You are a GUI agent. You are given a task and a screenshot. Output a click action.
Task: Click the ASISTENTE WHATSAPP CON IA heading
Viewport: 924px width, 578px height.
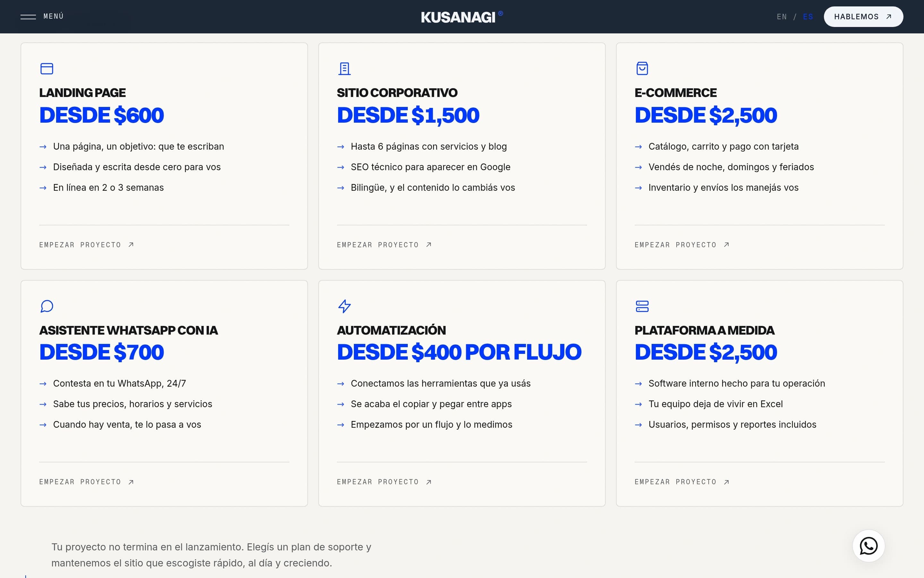tap(129, 330)
